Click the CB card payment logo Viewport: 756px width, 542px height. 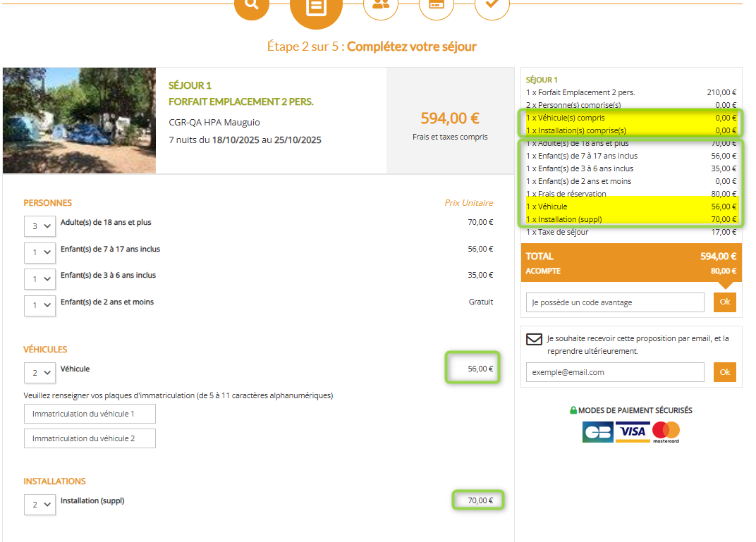pyautogui.click(x=597, y=432)
